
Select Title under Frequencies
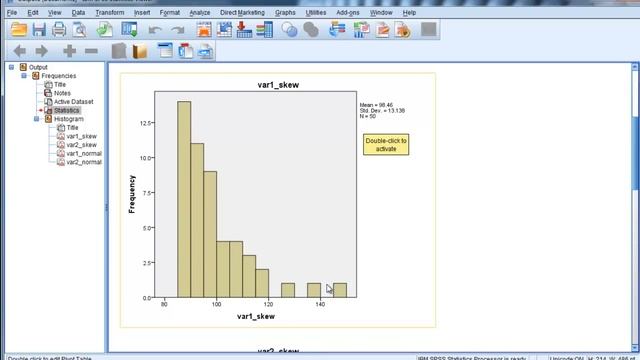pyautogui.click(x=60, y=84)
